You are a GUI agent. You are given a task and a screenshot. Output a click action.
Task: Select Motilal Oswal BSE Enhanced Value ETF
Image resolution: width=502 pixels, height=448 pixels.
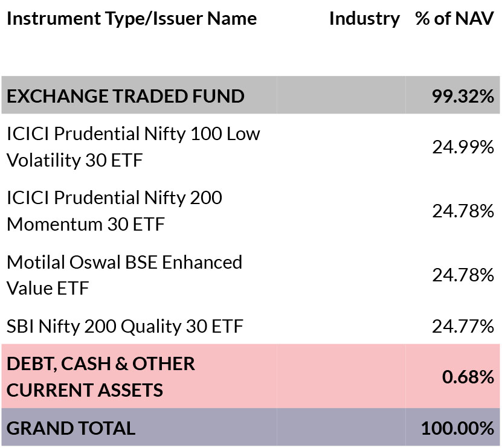tap(124, 275)
